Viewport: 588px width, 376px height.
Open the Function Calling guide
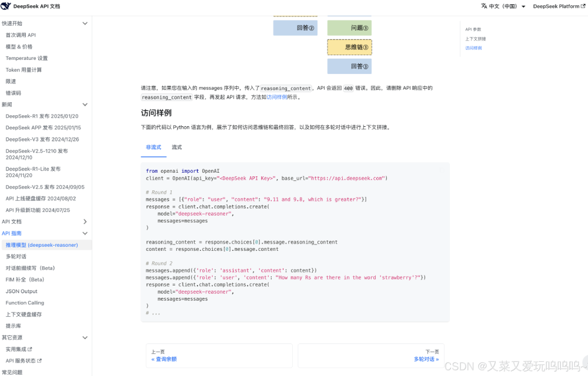25,303
